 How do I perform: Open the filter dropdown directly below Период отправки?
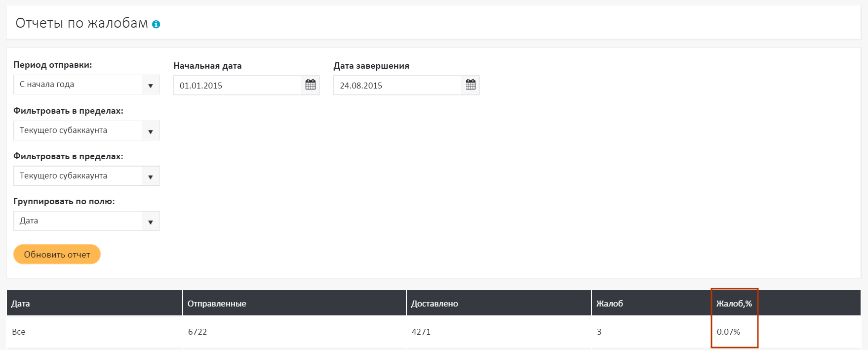(86, 131)
